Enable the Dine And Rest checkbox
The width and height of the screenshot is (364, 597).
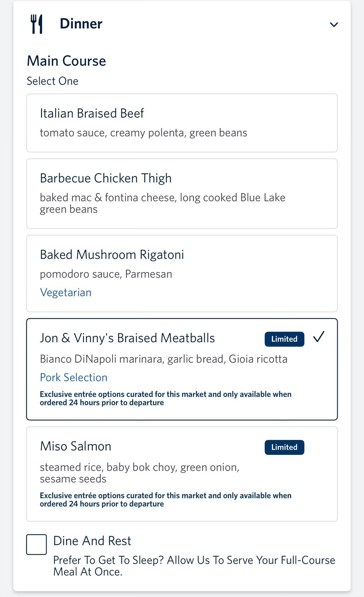click(36, 544)
